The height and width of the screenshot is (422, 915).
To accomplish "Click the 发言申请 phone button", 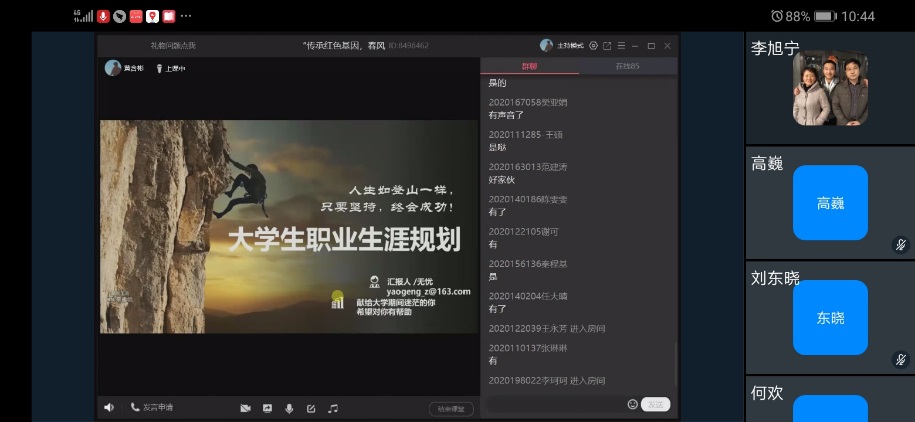I will coord(152,408).
